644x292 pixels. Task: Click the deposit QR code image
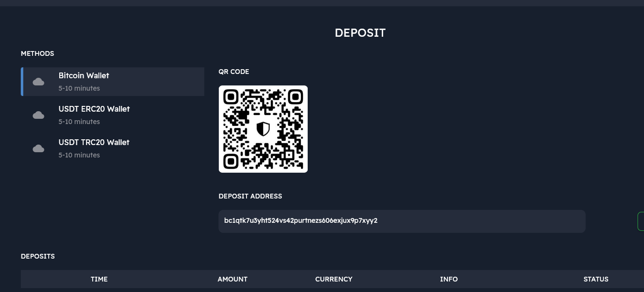coord(263,129)
